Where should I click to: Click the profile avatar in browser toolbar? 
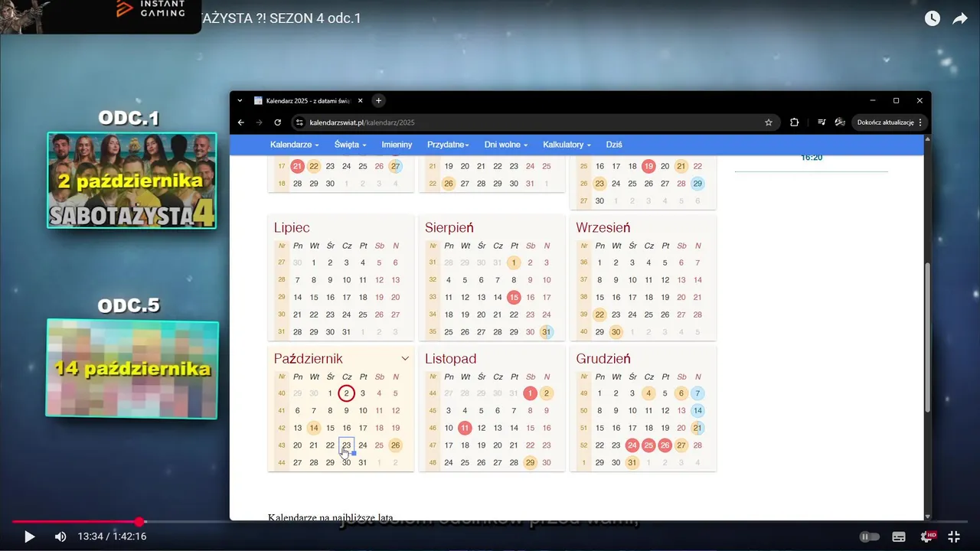click(x=840, y=122)
